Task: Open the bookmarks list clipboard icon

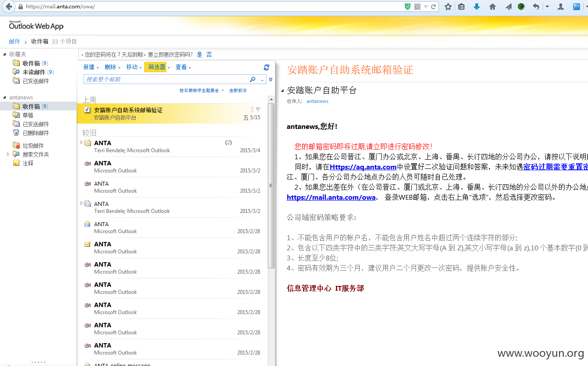Action: click(x=461, y=7)
